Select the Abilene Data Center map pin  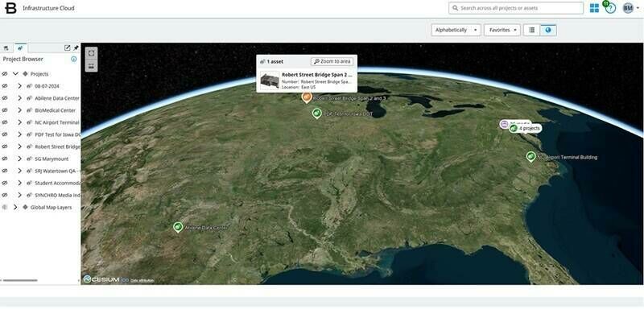(178, 227)
